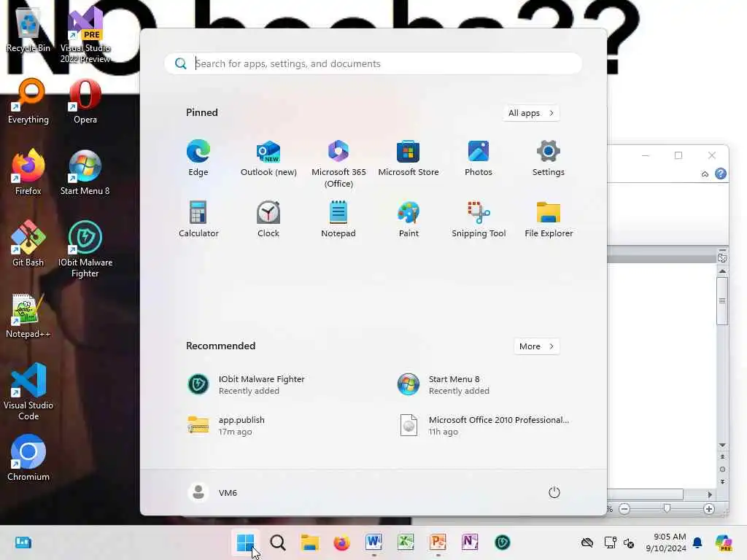
Task: Click the Windows Start taskbar button
Action: (x=245, y=542)
